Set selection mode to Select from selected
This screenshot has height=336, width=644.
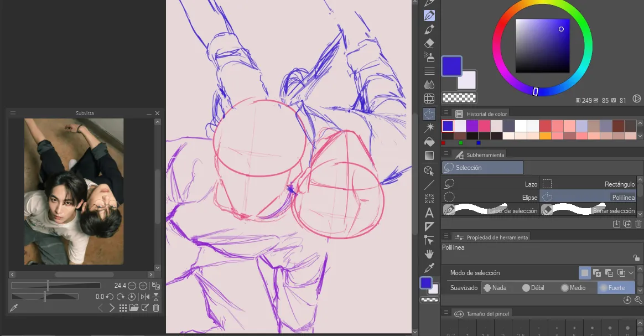[621, 273]
